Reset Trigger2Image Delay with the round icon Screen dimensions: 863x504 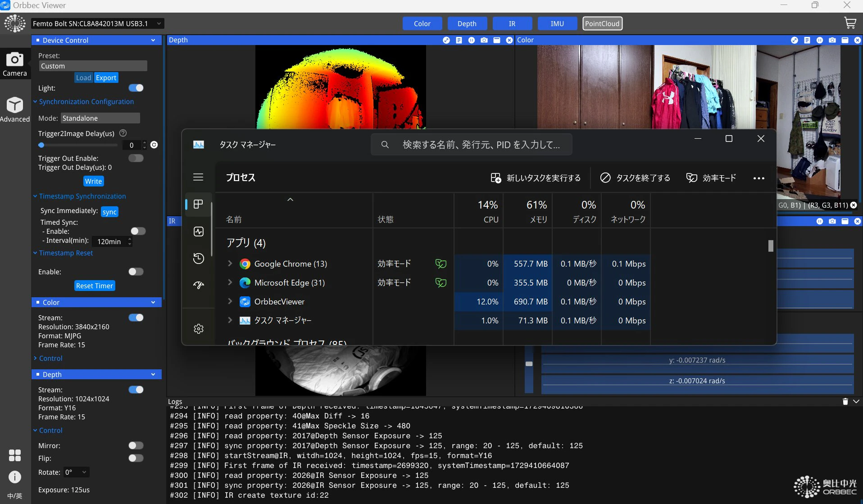tap(154, 145)
